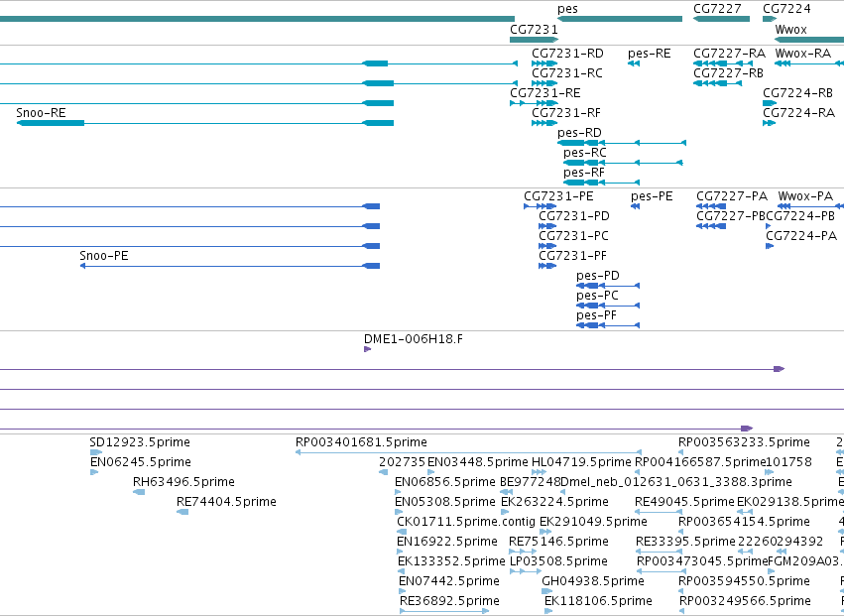Click the Snoo-RE transcript label
Image resolution: width=844 pixels, height=616 pixels.
41,112
